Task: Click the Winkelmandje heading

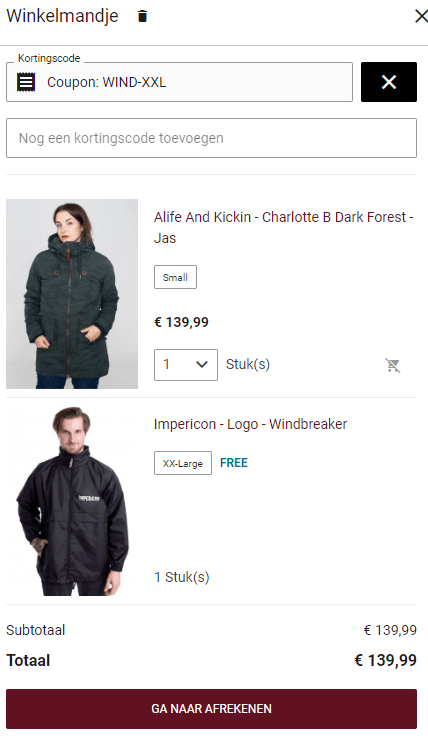Action: [x=62, y=16]
